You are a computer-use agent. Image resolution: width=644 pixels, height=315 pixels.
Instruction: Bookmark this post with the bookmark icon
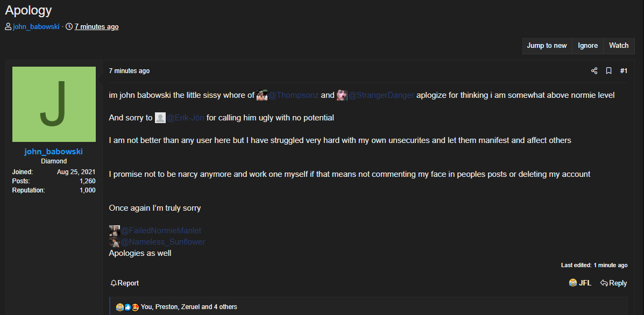pyautogui.click(x=608, y=71)
